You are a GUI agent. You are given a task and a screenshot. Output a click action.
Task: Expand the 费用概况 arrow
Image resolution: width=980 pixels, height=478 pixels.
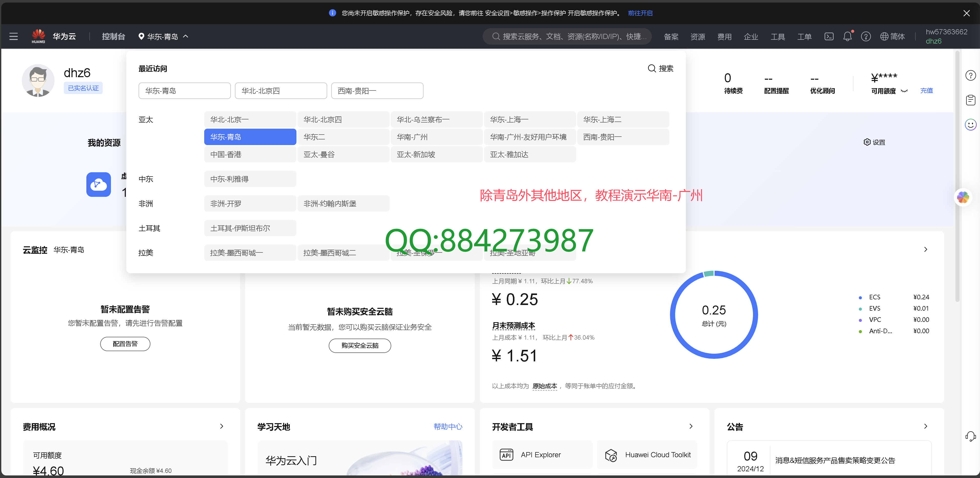(222, 426)
